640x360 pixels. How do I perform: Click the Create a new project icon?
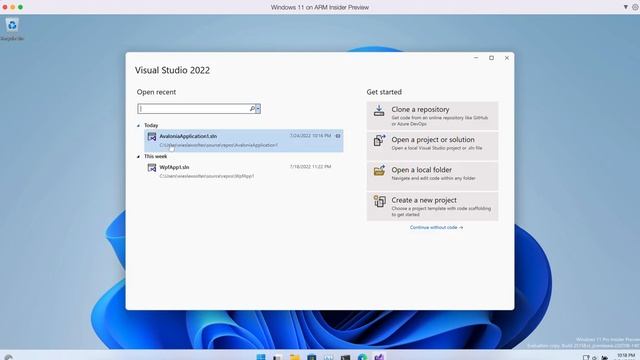379,201
